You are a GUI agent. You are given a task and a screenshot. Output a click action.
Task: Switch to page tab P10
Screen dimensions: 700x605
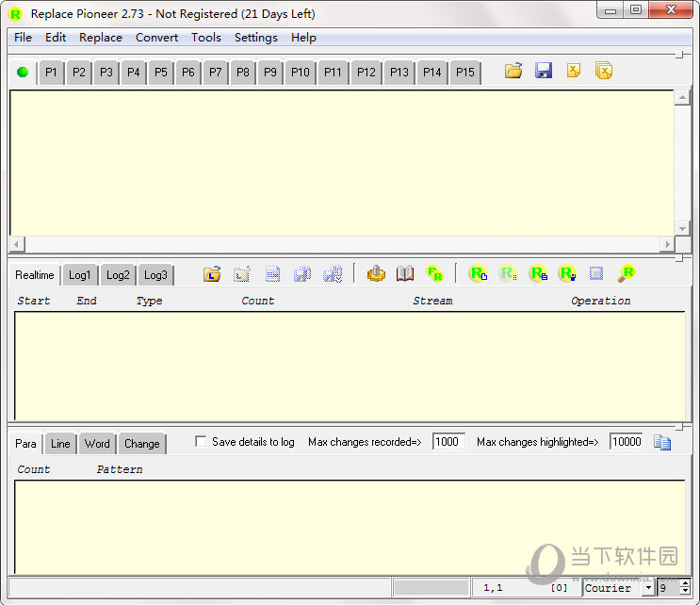click(300, 73)
